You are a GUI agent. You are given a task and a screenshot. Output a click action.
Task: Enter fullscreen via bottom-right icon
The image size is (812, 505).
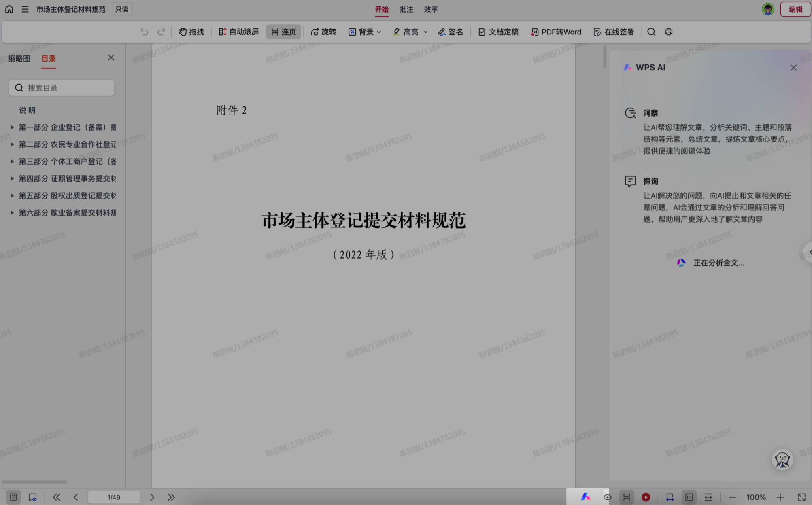801,497
